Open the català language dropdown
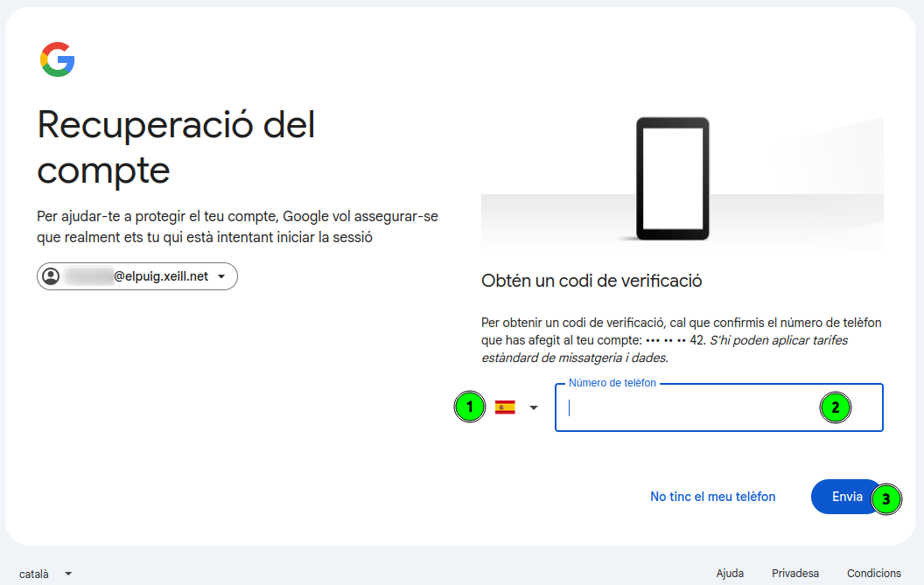Viewport: 924px width, 585px height. click(45, 574)
